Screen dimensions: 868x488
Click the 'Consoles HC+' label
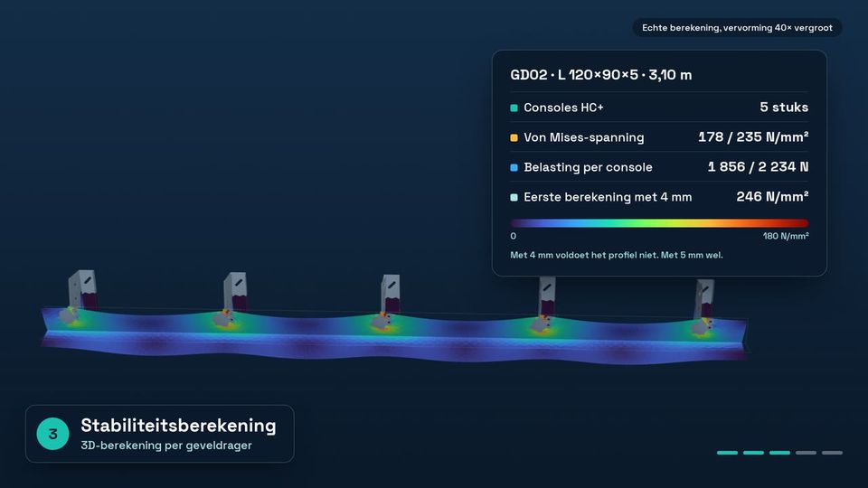pyautogui.click(x=563, y=108)
